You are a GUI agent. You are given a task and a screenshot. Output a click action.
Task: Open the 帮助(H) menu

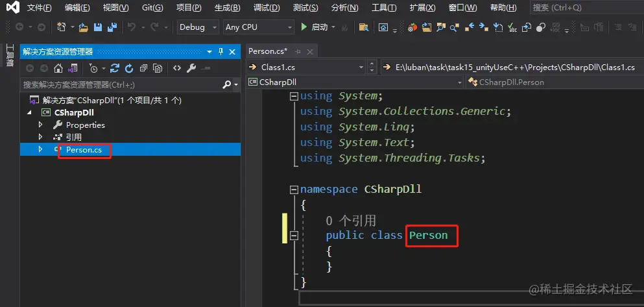(503, 8)
